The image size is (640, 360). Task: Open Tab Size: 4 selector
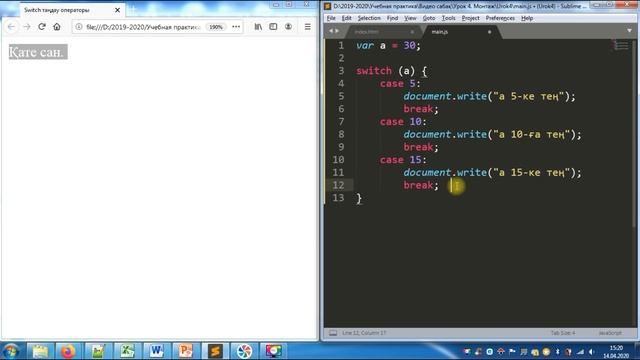tap(563, 333)
